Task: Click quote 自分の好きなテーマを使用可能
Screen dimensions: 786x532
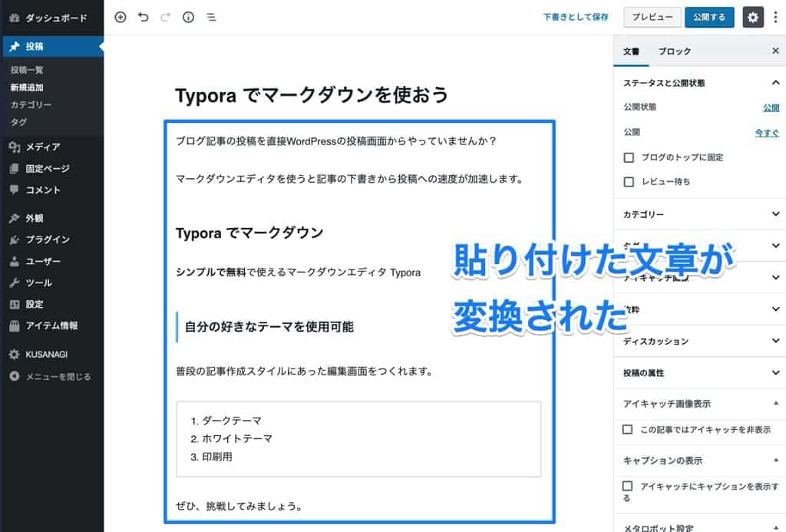Action: (269, 327)
